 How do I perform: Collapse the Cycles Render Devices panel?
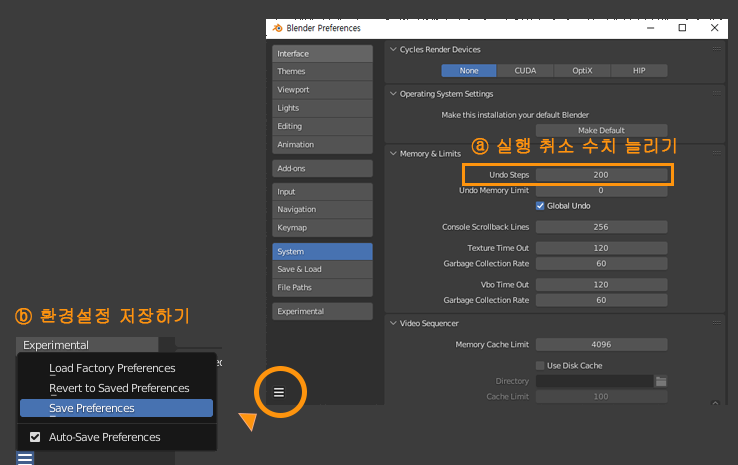pos(393,49)
